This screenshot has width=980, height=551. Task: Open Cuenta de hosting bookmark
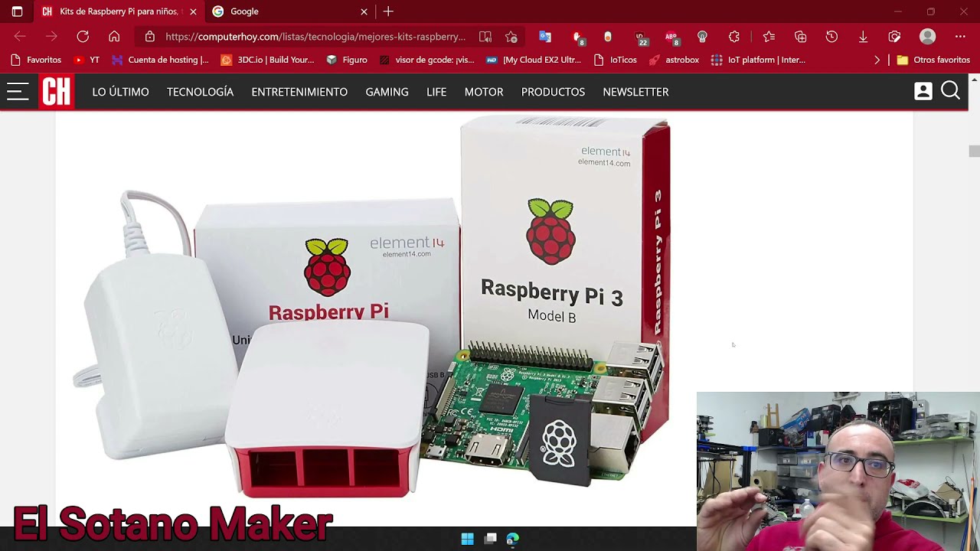[160, 60]
